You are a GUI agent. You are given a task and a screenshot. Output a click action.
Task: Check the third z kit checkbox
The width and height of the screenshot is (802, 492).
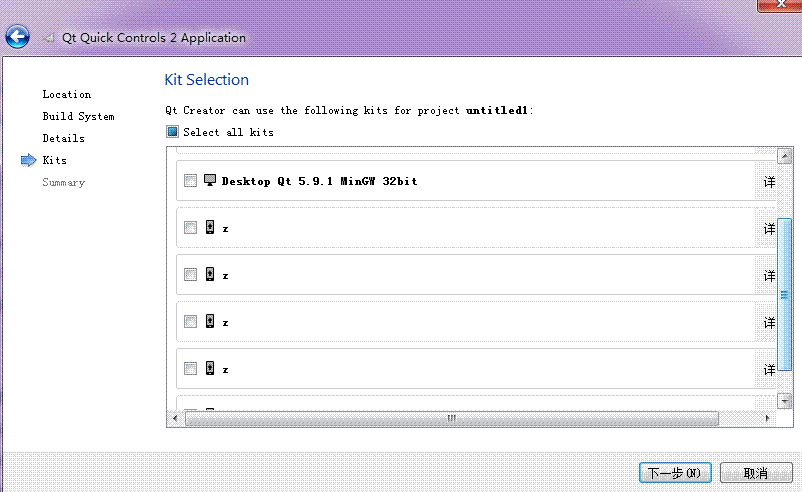190,322
